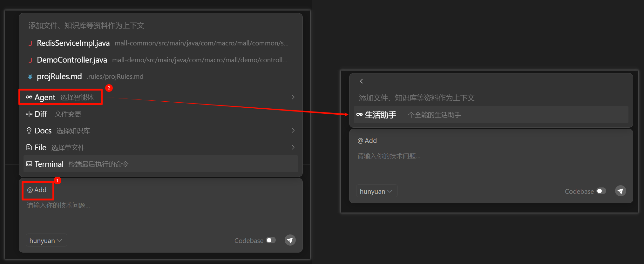
Task: Toggle the Codebase switch in left panel
Action: (271, 240)
